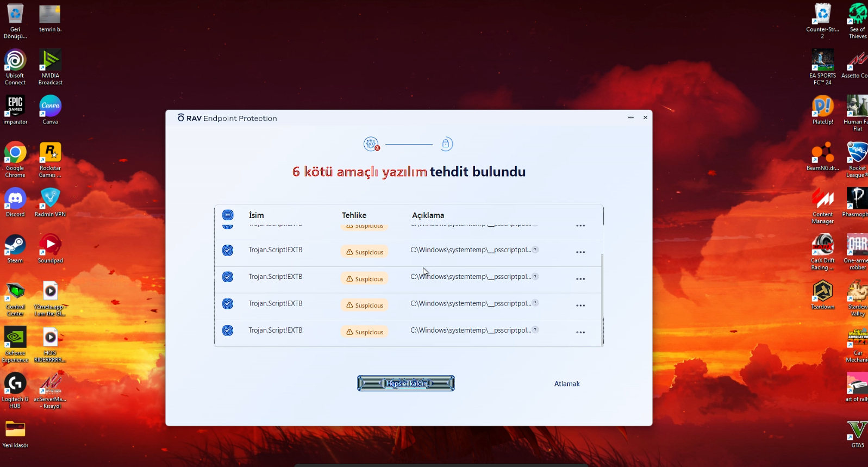
Task: Open the Yeni klasör folder
Action: click(x=15, y=434)
